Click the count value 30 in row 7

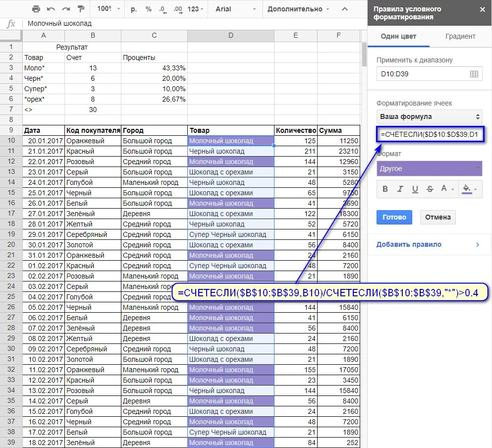coord(93,110)
